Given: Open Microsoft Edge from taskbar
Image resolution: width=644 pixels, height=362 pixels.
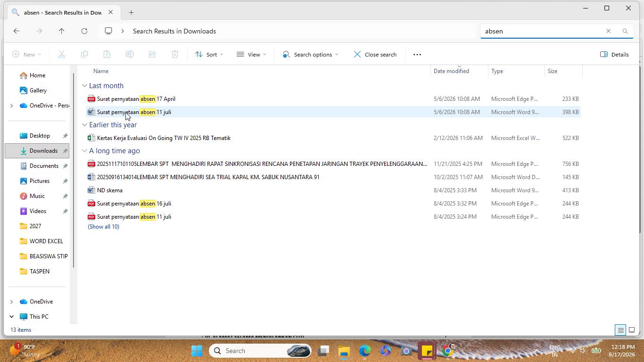Looking at the screenshot, I should 365,351.
